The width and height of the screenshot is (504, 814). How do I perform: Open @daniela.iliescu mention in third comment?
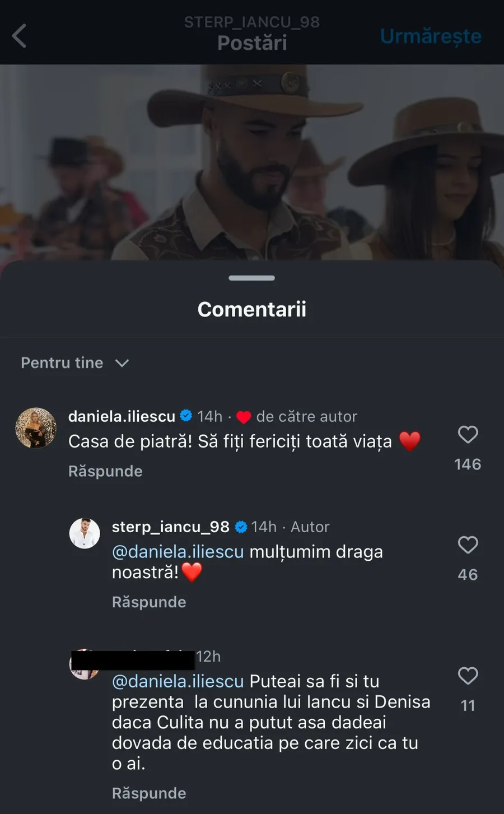(x=178, y=681)
